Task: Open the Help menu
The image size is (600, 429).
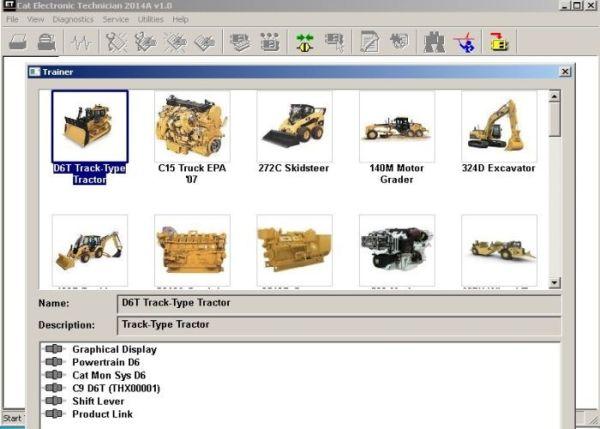Action: coord(180,20)
